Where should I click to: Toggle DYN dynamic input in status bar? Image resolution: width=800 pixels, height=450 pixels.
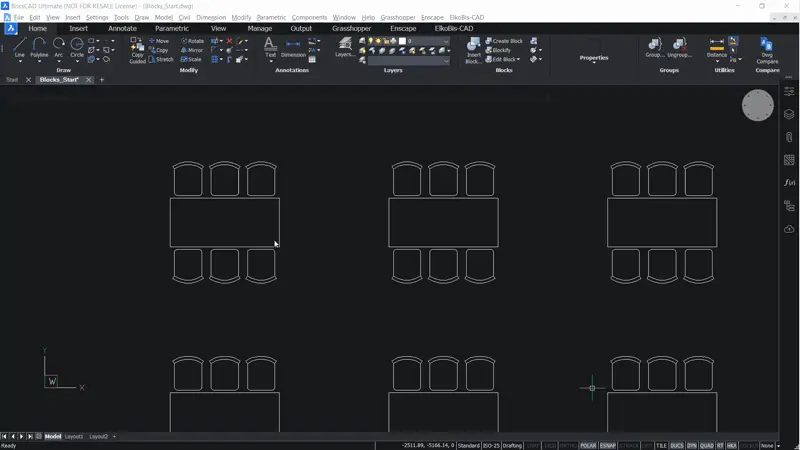click(691, 445)
